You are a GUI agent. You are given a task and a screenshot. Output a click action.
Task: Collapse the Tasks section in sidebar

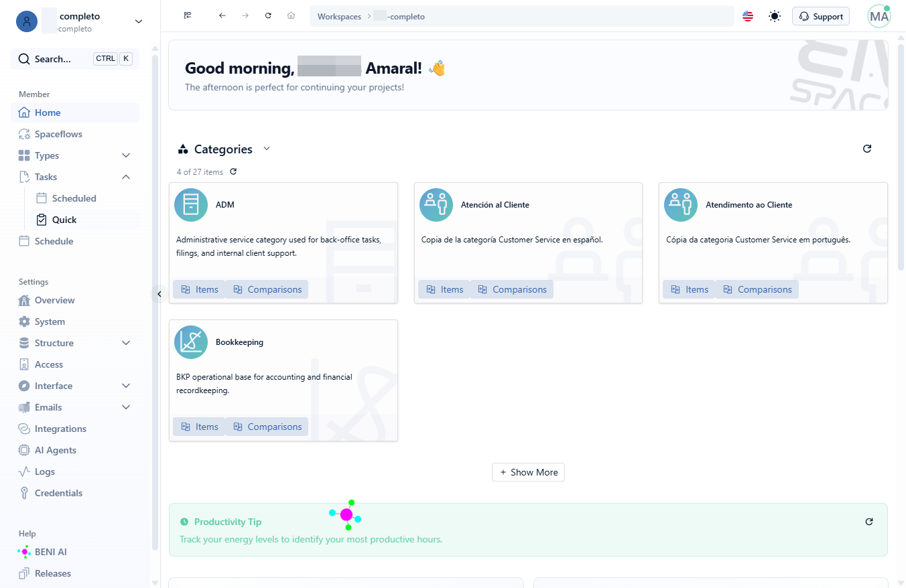coord(126,177)
